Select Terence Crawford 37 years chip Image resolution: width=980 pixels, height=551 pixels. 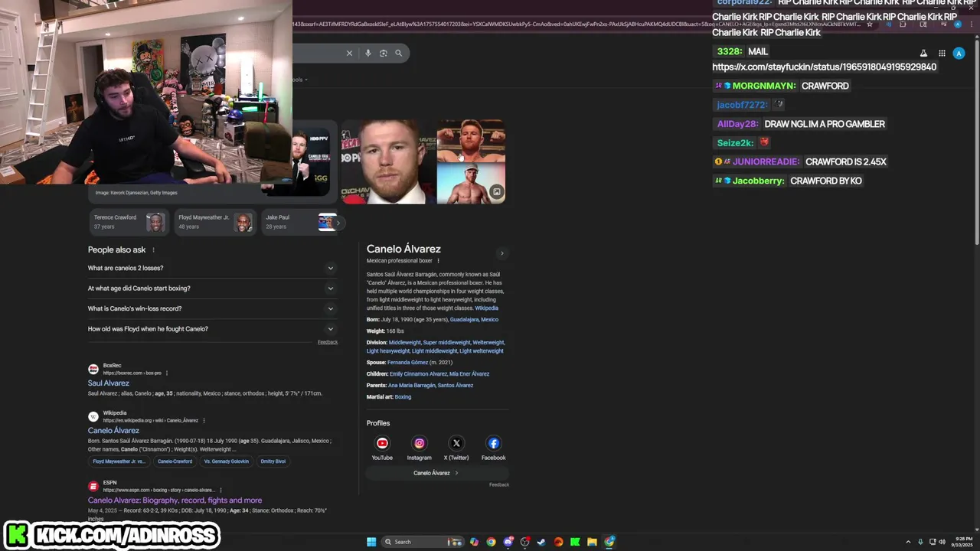[128, 222]
